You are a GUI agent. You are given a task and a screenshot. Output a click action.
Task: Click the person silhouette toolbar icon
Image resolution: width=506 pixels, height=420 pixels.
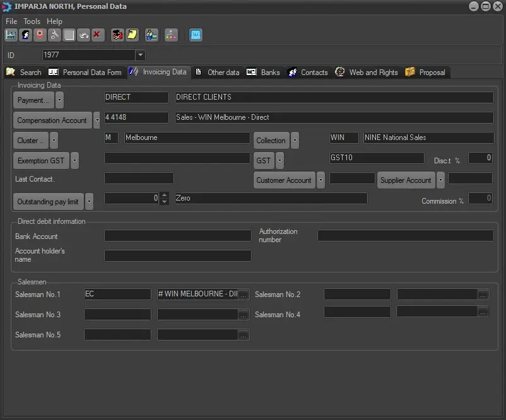[25, 35]
